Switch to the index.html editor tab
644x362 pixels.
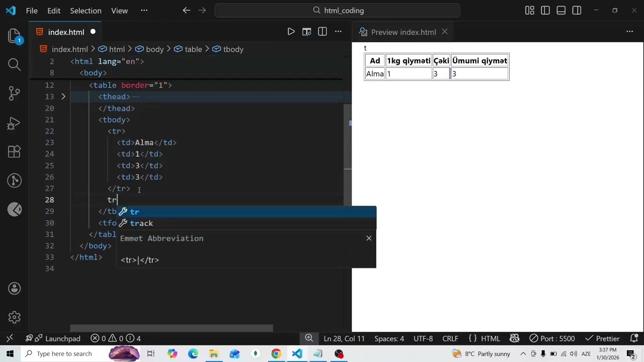(66, 32)
